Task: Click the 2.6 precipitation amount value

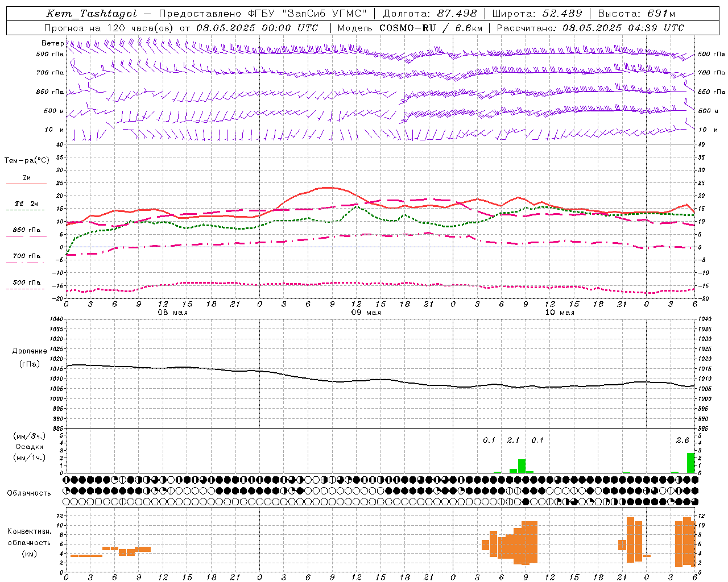Action: pyautogui.click(x=682, y=440)
